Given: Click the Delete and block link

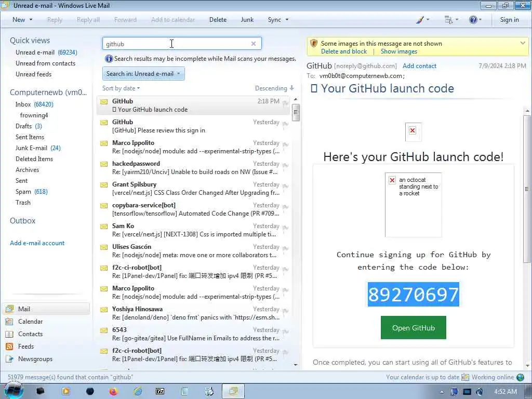Looking at the screenshot, I should (344, 51).
